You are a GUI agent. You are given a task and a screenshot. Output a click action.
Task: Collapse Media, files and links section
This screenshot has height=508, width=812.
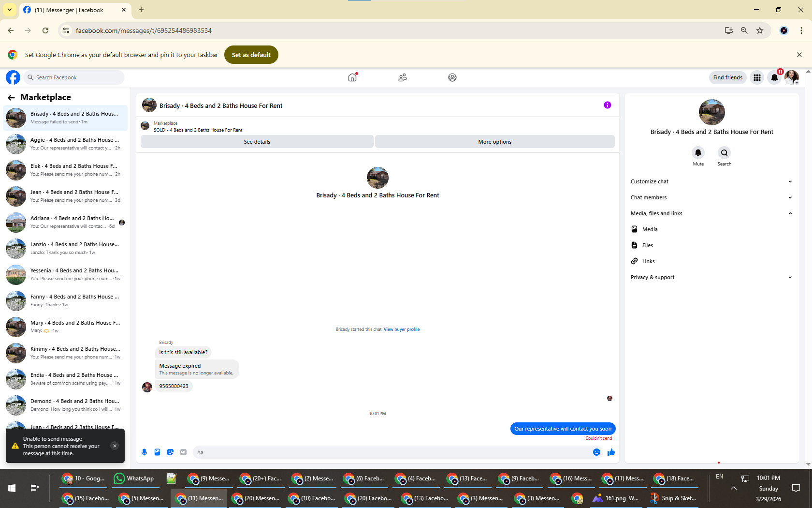click(711, 213)
